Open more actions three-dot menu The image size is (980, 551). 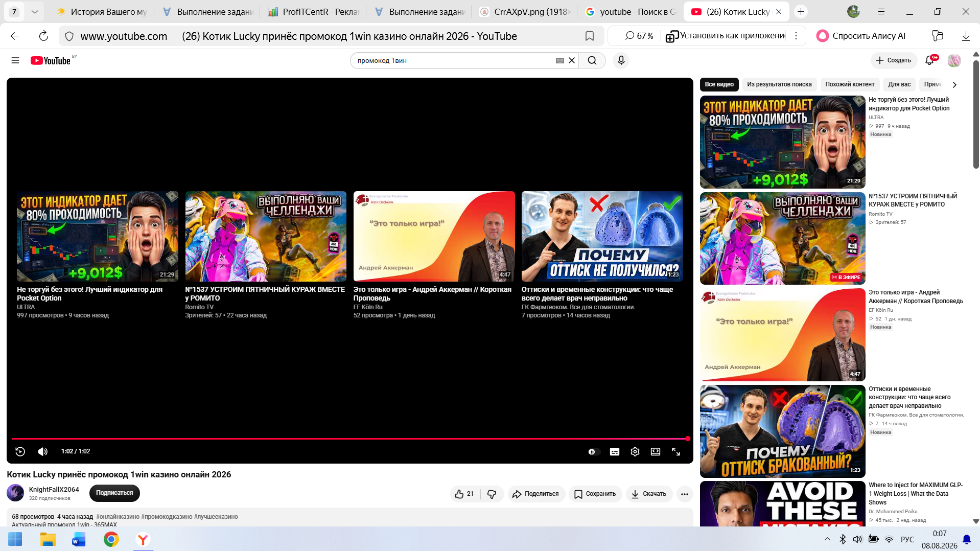pos(685,494)
